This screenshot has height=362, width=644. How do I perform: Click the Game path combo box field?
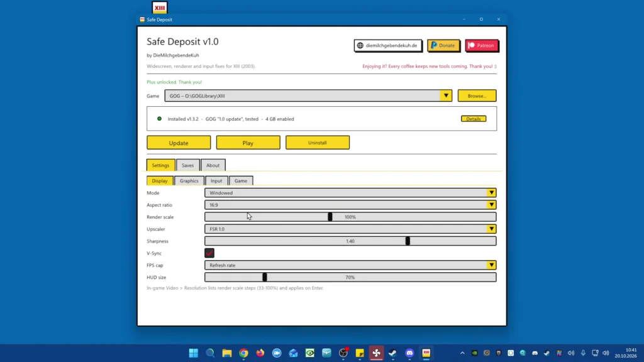click(308, 96)
